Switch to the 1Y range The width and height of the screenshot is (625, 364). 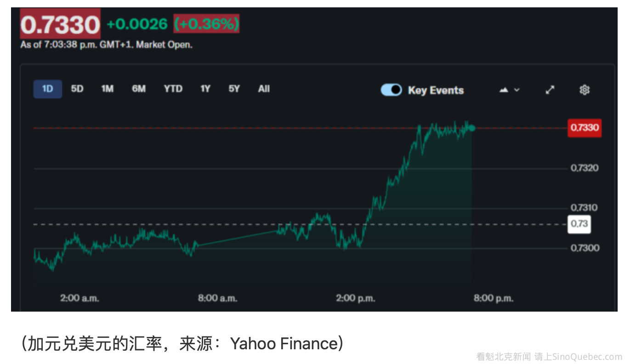tap(205, 89)
